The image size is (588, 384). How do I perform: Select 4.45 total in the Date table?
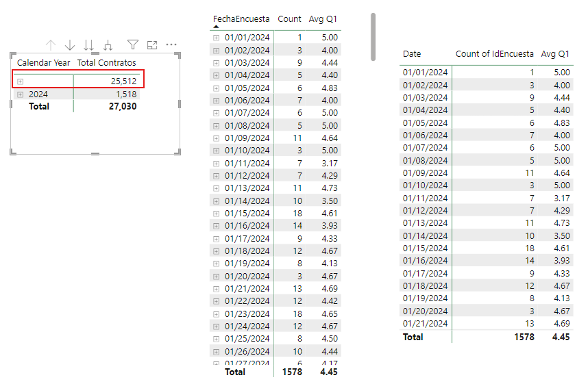(x=561, y=337)
